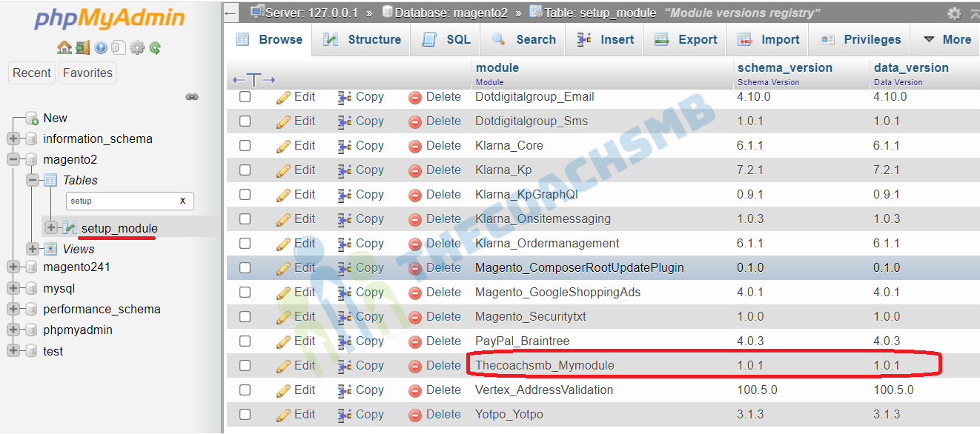The width and height of the screenshot is (980, 434).
Task: Open phpMyAdmin documentation help icon
Action: tap(100, 48)
